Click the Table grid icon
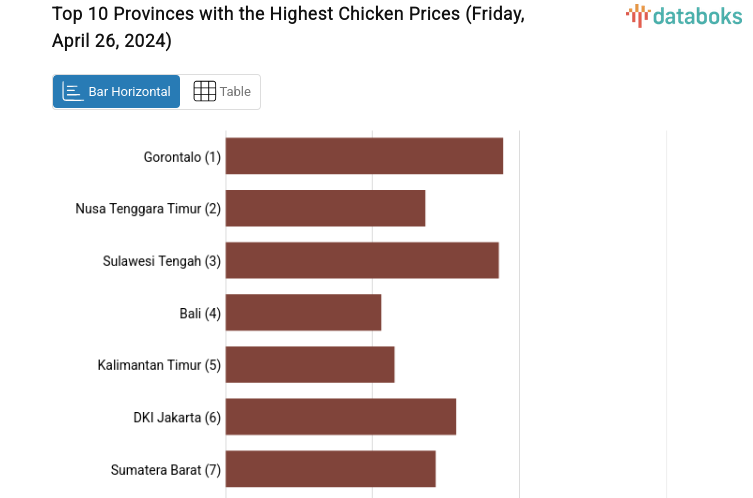This screenshot has width=753, height=498. [204, 92]
